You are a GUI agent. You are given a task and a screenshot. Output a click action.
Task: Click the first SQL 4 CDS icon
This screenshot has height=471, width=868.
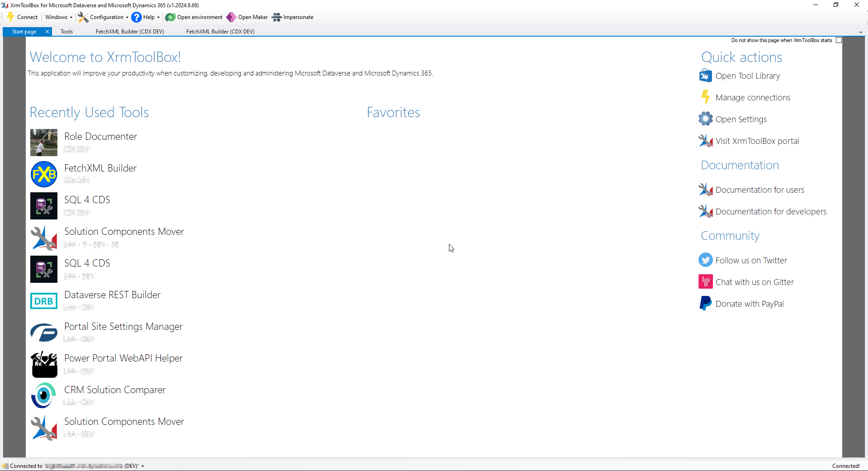coord(44,206)
